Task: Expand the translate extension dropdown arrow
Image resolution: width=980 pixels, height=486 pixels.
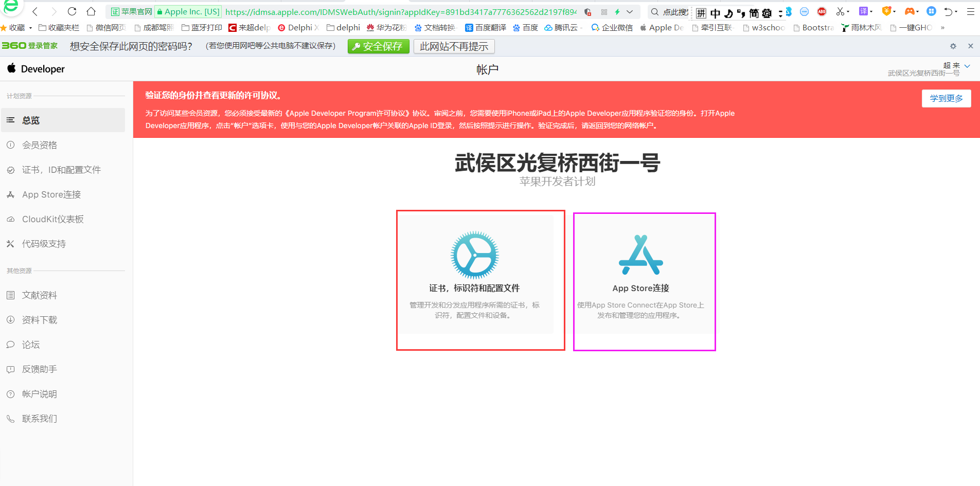Action: pos(871,12)
